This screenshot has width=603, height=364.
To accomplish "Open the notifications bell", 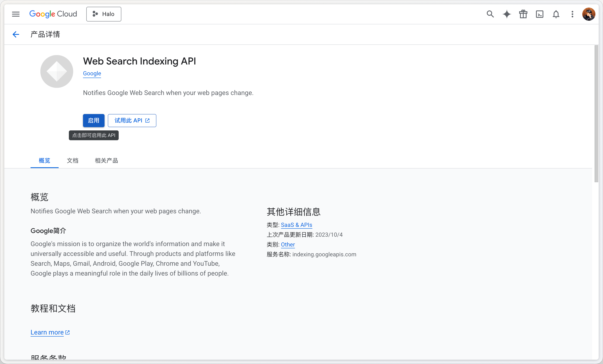I will point(556,14).
